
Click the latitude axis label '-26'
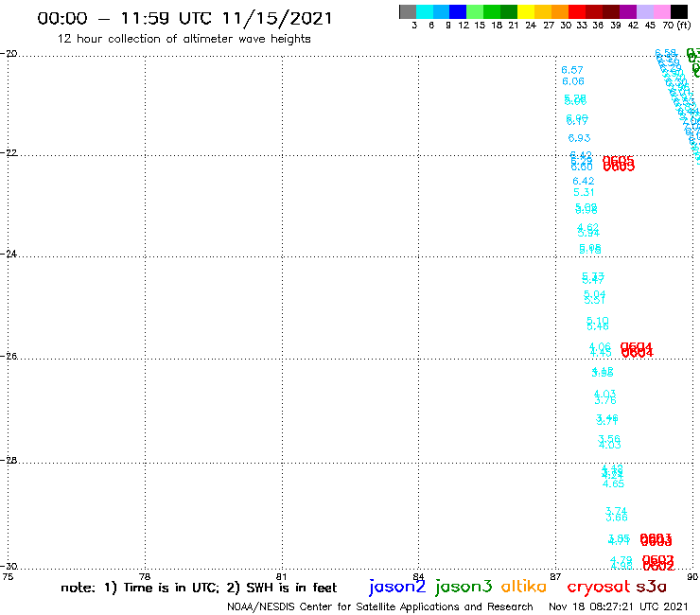pos(9,356)
